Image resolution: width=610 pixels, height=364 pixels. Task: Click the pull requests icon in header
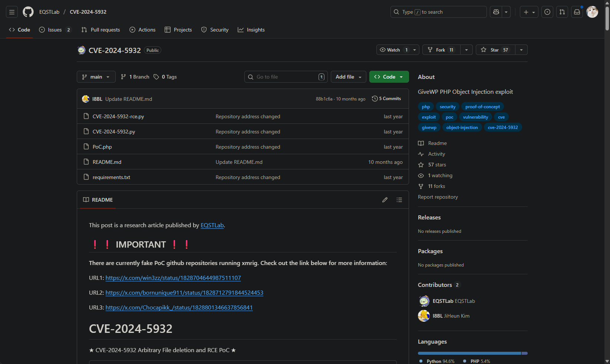pyautogui.click(x=562, y=12)
